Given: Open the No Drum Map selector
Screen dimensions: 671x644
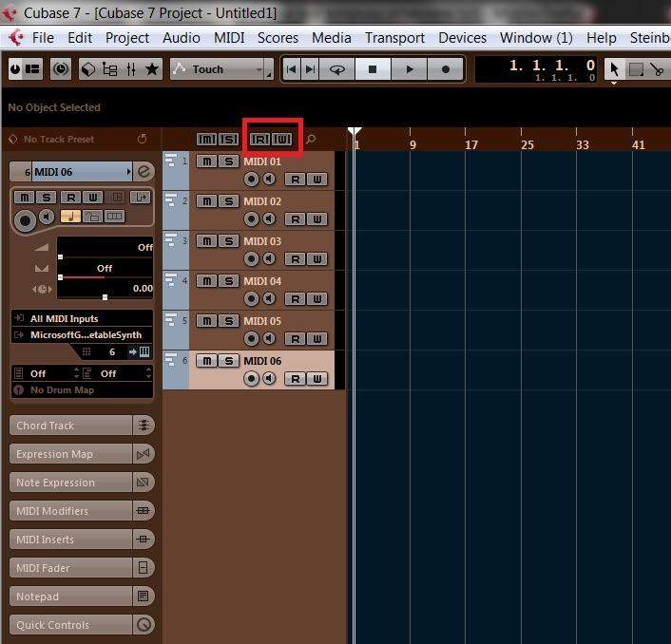Looking at the screenshot, I should 82,390.
